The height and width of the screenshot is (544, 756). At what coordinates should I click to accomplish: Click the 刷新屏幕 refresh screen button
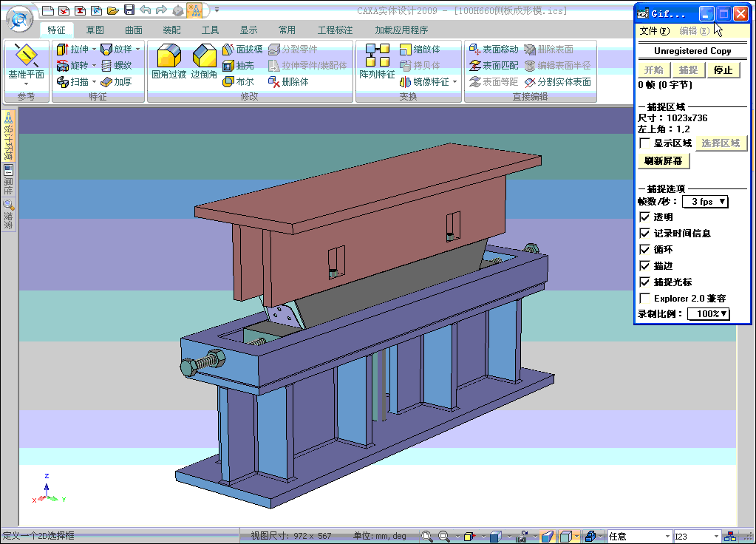click(663, 161)
